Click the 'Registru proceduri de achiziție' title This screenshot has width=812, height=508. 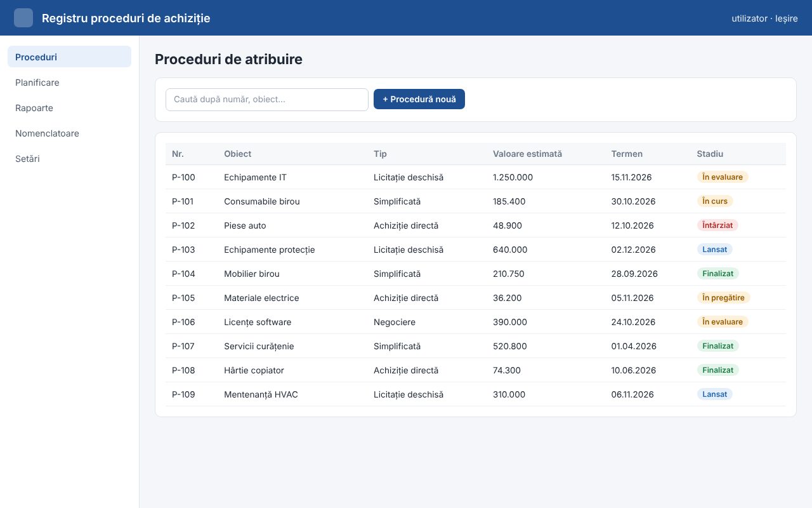pyautogui.click(x=126, y=18)
